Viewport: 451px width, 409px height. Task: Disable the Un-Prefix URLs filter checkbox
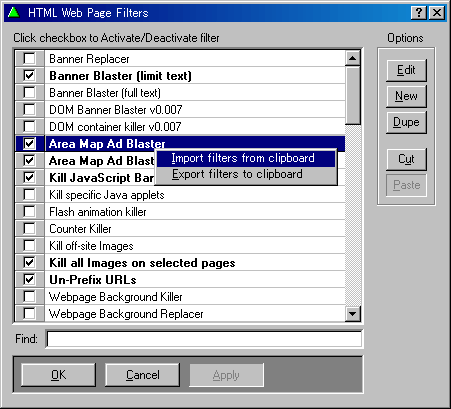[x=29, y=280]
